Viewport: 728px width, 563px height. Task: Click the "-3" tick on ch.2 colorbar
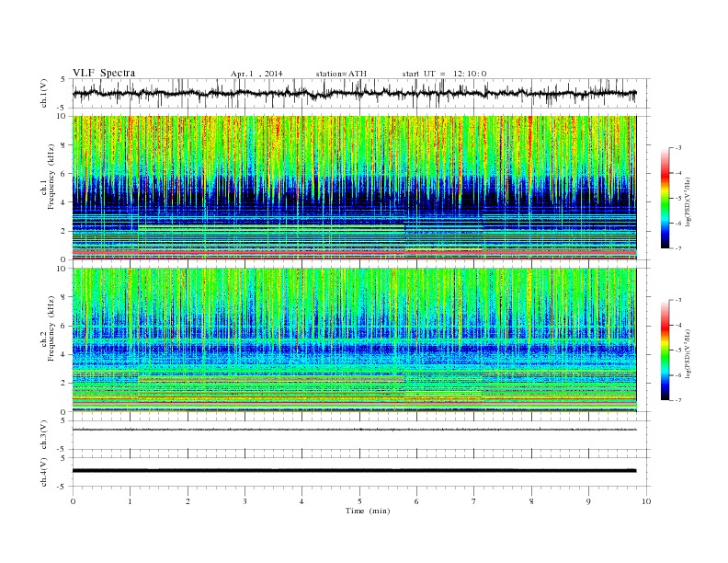coord(678,300)
